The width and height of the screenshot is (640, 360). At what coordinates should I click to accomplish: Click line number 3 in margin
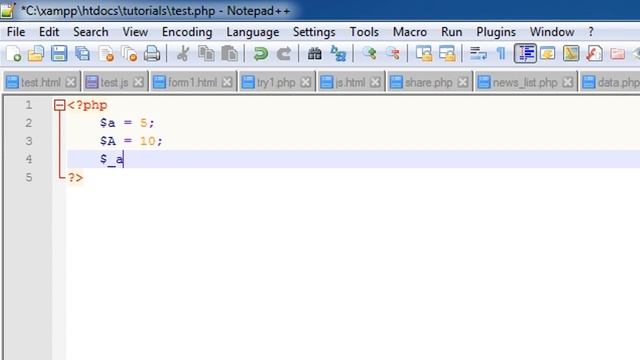(x=29, y=141)
